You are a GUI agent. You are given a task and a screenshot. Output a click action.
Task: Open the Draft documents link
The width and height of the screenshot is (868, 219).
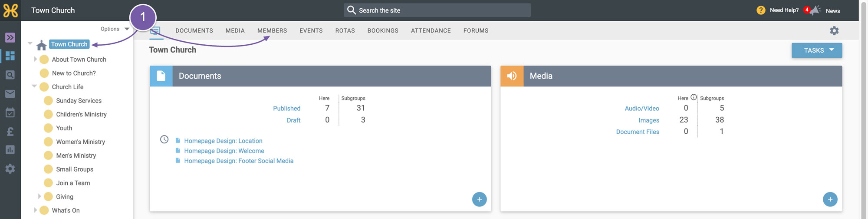294,120
